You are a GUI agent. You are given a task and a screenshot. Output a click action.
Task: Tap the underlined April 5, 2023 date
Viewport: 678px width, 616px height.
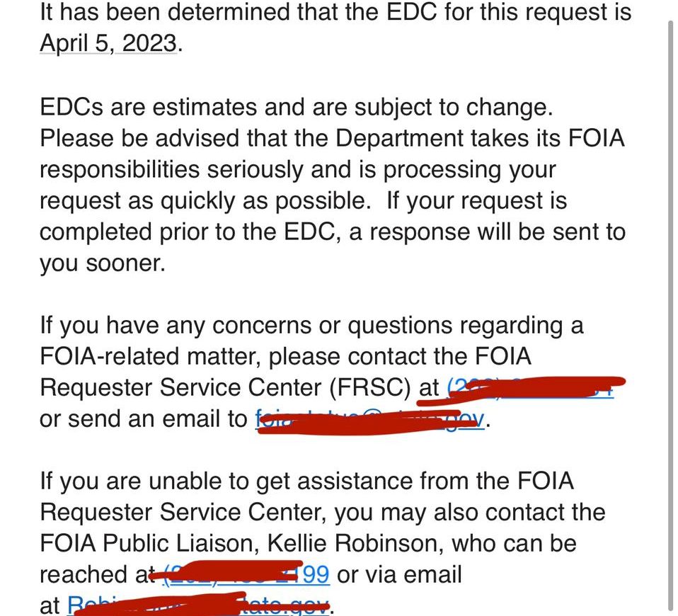coord(108,42)
